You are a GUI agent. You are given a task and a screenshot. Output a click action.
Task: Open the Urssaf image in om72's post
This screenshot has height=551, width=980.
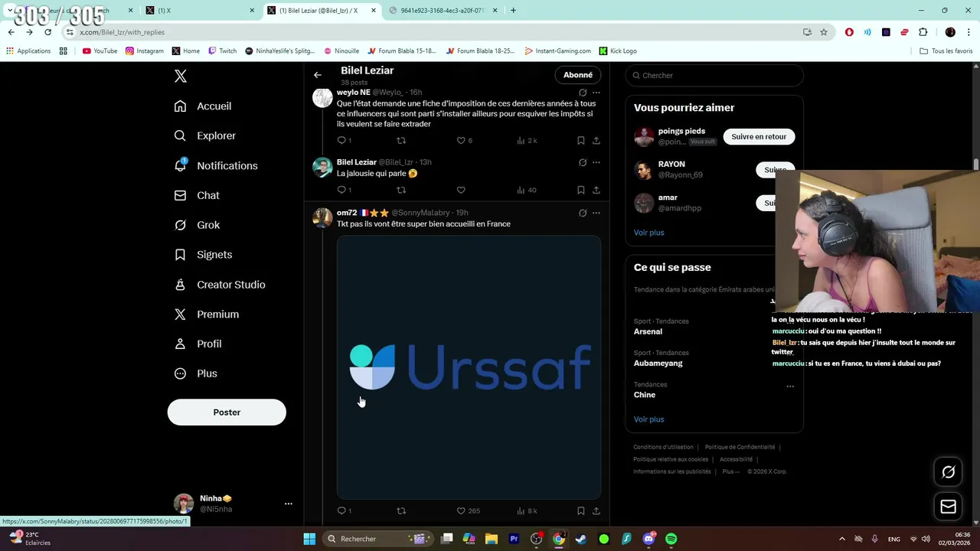[469, 367]
